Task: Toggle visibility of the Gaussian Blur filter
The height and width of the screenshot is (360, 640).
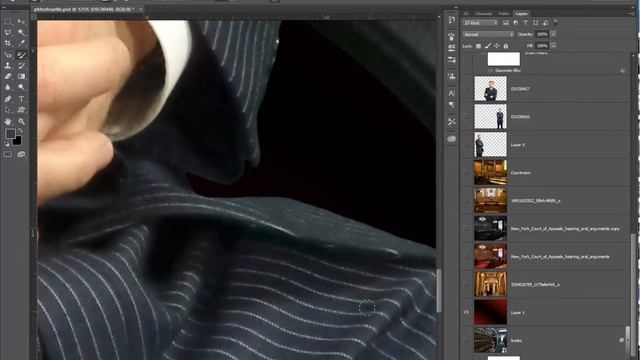Action: [490, 71]
